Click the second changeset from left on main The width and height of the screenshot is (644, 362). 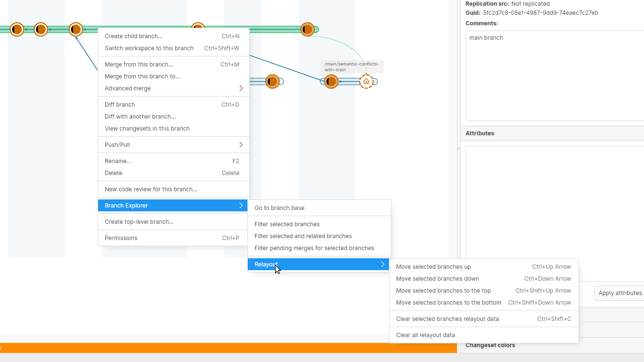click(41, 29)
